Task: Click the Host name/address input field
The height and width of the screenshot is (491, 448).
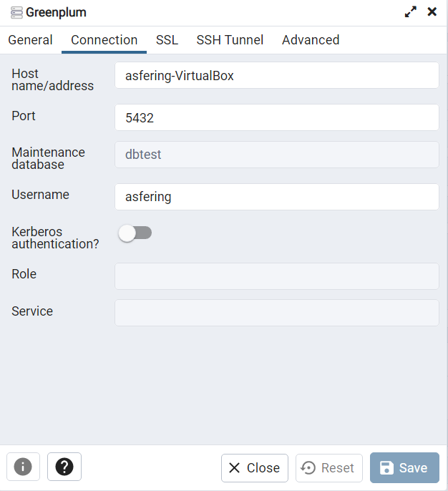Action: 277,75
